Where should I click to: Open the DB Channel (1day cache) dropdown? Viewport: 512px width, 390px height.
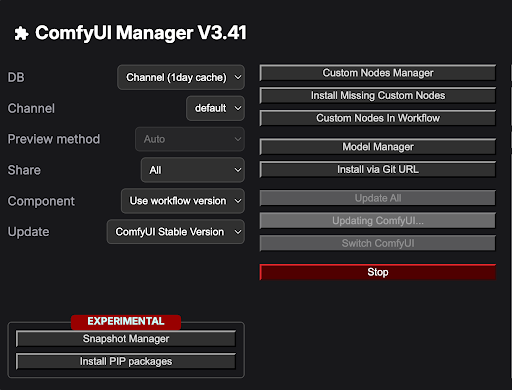(x=181, y=77)
